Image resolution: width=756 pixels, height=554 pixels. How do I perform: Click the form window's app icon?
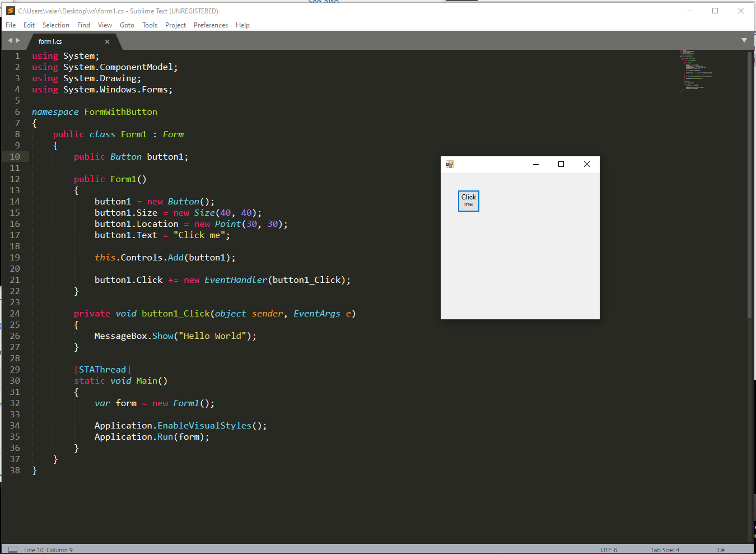pyautogui.click(x=449, y=164)
